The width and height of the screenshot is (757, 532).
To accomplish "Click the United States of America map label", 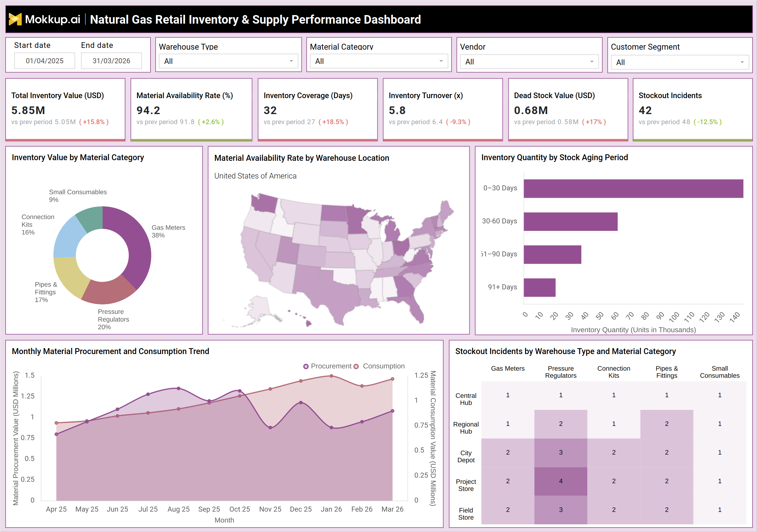I will tap(255, 176).
